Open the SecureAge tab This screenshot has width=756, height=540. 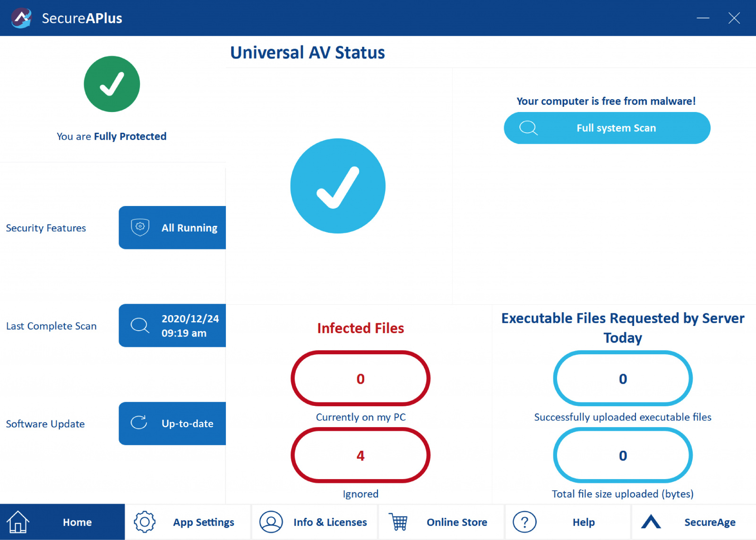(694, 522)
